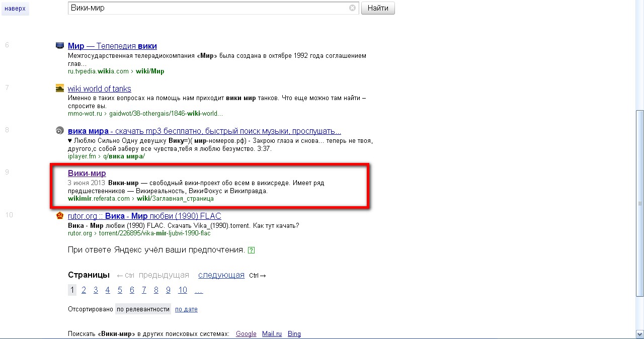Click the green question mark help icon
This screenshot has width=644, height=339.
tap(252, 250)
